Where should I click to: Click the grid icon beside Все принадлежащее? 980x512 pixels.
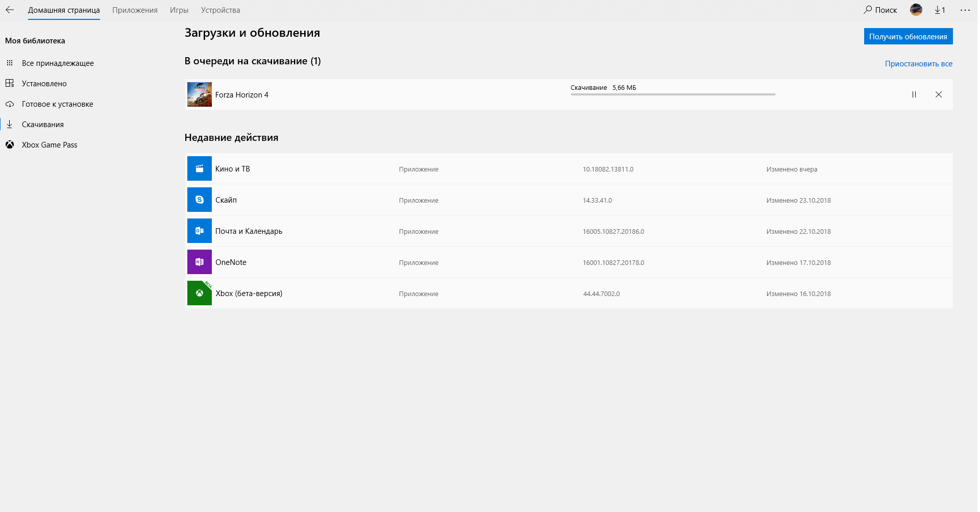point(10,63)
